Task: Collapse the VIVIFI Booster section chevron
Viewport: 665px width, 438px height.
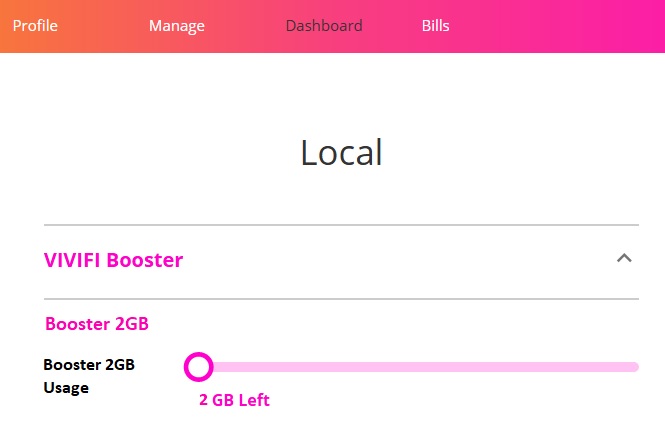Action: click(624, 259)
